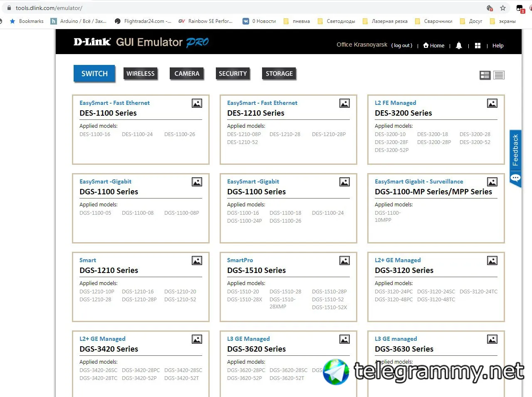Bookmark this page with star icon
The width and height of the screenshot is (532, 397).
[x=503, y=8]
